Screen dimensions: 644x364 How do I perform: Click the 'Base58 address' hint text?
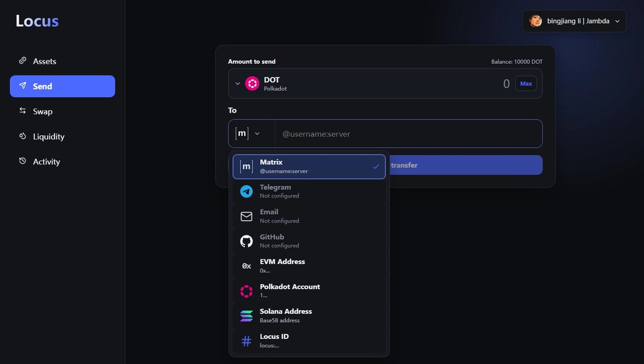[280, 321]
